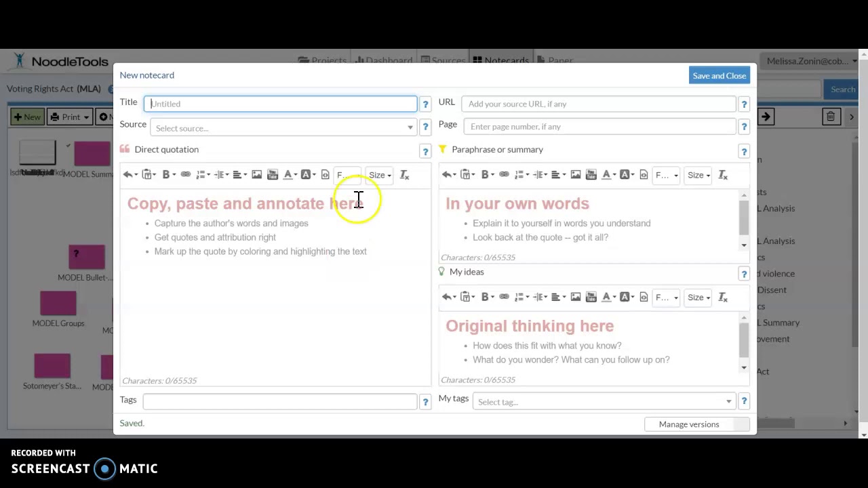Viewport: 868px width, 488px height.
Task: Open Font family dropdown in My ideas toolbar
Action: pyautogui.click(x=667, y=297)
